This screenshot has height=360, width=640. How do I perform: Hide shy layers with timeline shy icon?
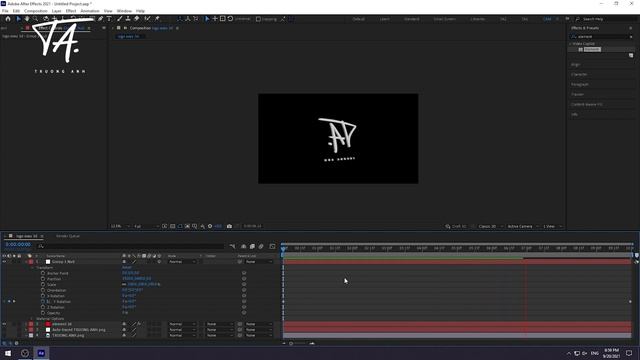point(244,246)
